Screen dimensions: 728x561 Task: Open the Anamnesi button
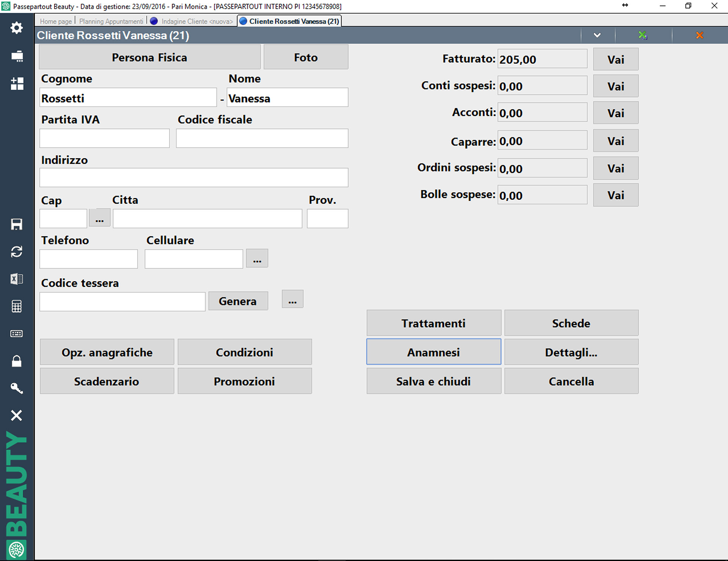pyautogui.click(x=434, y=352)
